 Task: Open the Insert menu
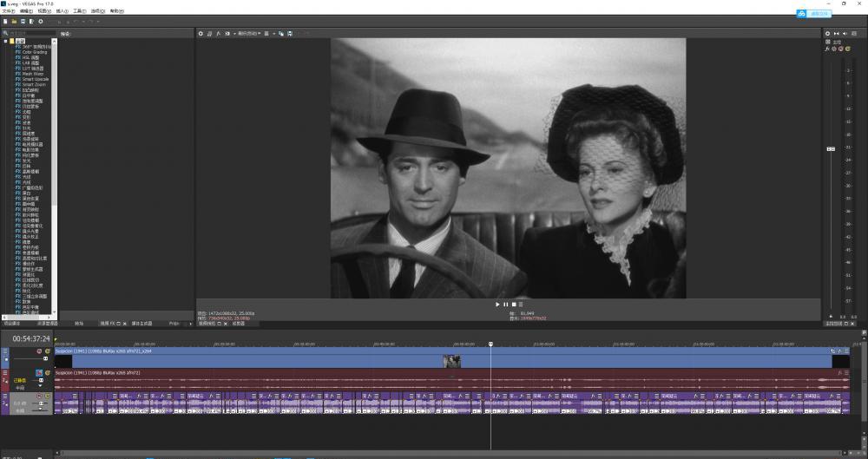[62, 11]
